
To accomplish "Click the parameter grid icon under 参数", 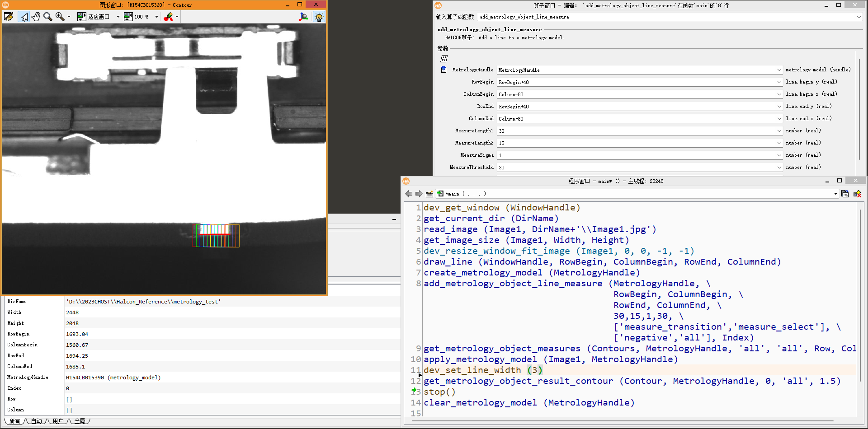I will (444, 59).
